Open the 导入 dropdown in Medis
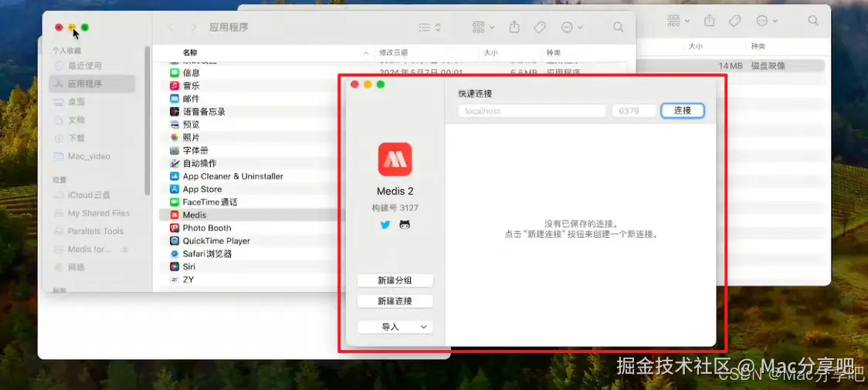 click(x=395, y=327)
